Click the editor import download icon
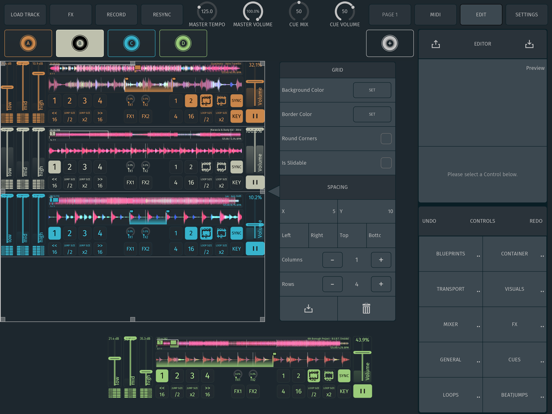This screenshot has width=552, height=414. pos(529,44)
